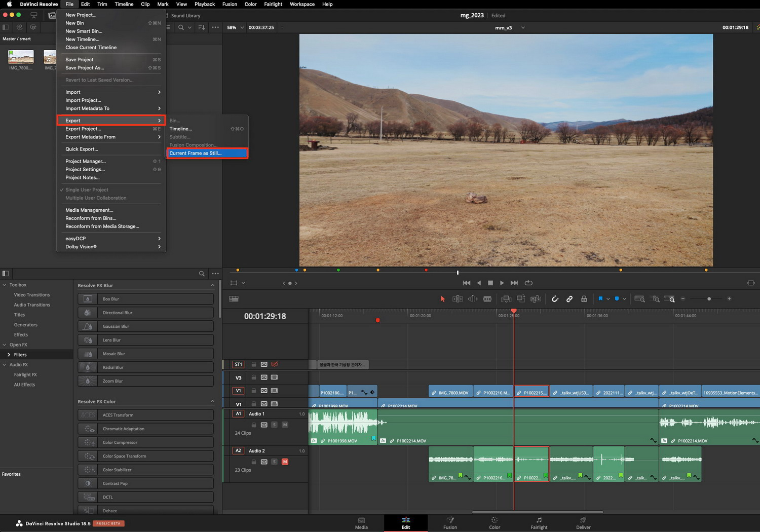
Task: Open the Fusion page
Action: pyautogui.click(x=450, y=523)
